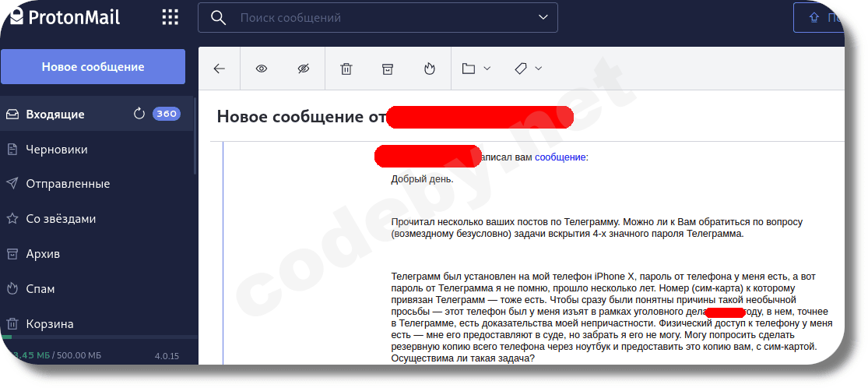Image resolution: width=868 pixels, height=388 pixels.
Task: Open Отправленные folder
Action: coord(97,184)
